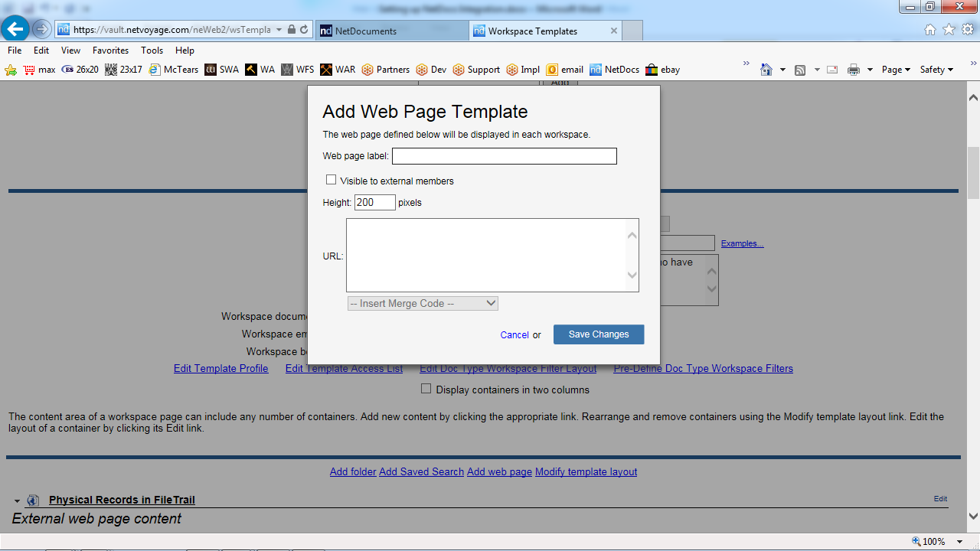Click the Read mail icon in command bar

click(x=833, y=70)
